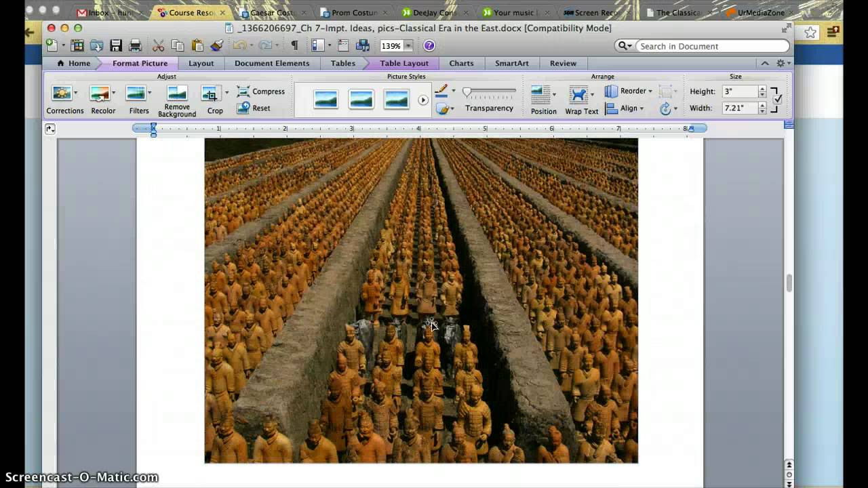Expand the Crop dropdown arrow
This screenshot has height=488, width=868.
click(x=226, y=93)
